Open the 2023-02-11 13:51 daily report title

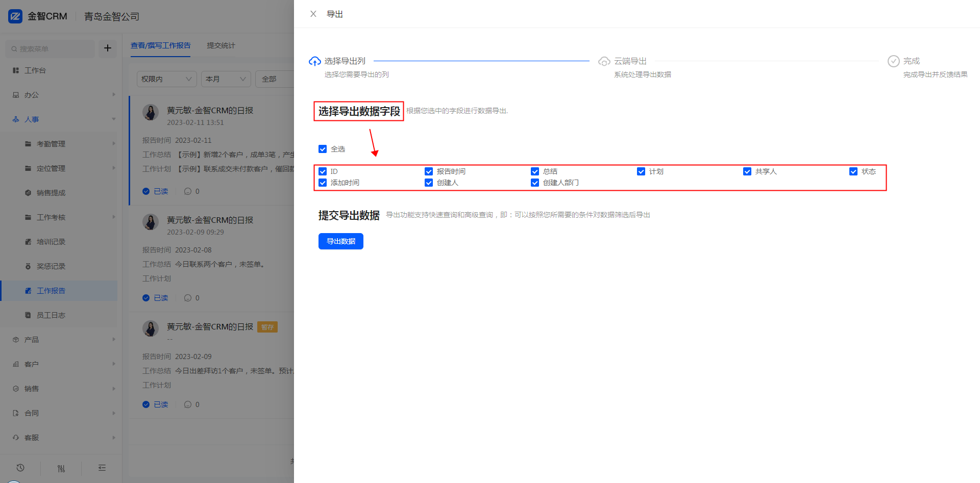(210, 110)
